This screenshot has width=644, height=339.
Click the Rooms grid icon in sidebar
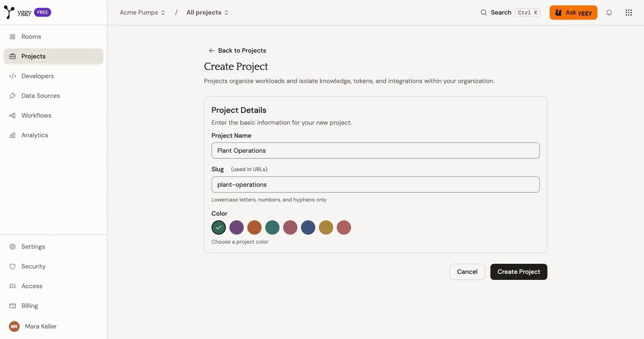coord(13,37)
